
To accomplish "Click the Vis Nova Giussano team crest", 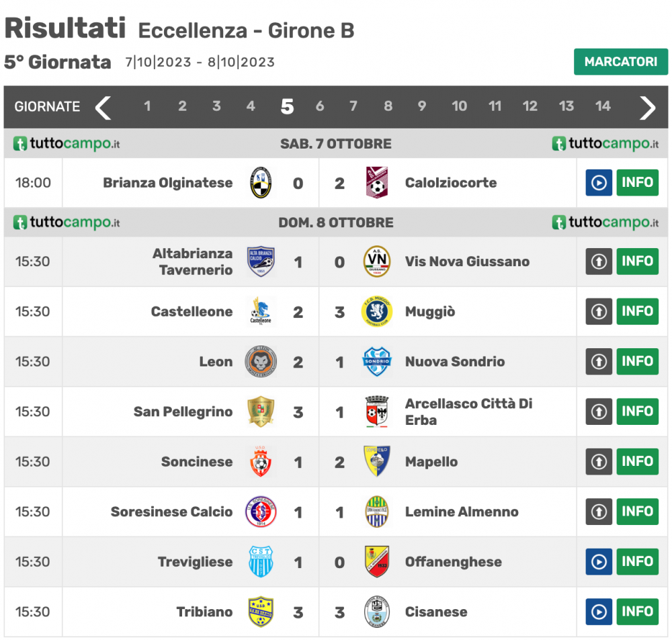I will click(377, 262).
